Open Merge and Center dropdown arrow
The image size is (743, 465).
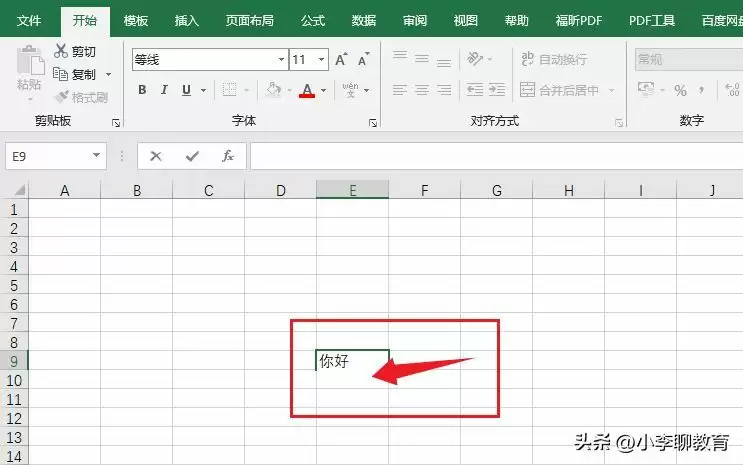coord(612,90)
